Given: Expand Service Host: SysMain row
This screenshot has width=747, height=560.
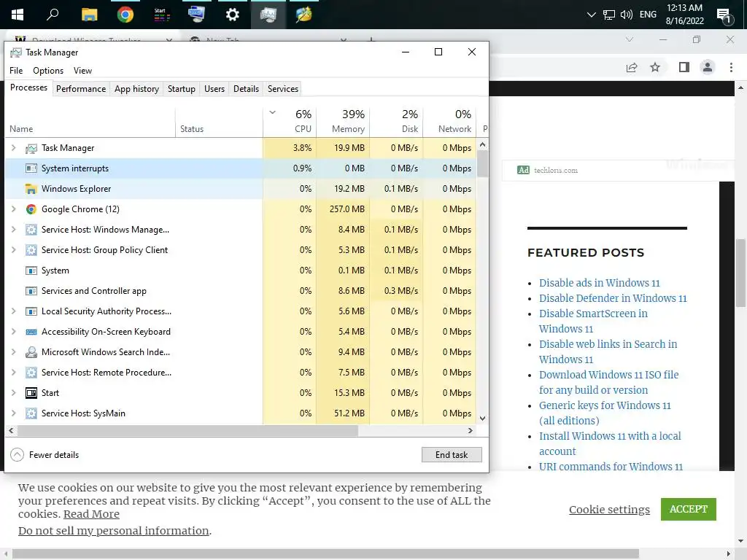Looking at the screenshot, I should 13,413.
